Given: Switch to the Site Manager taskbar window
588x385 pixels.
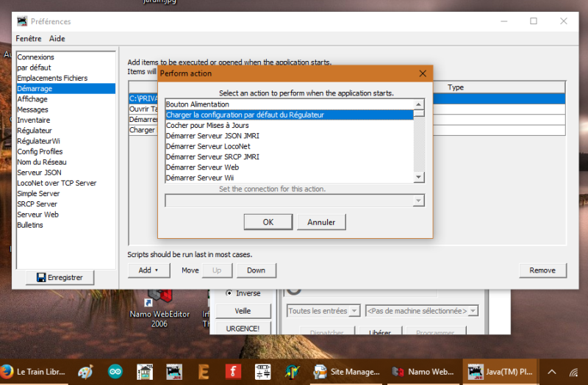Looking at the screenshot, I should click(345, 371).
